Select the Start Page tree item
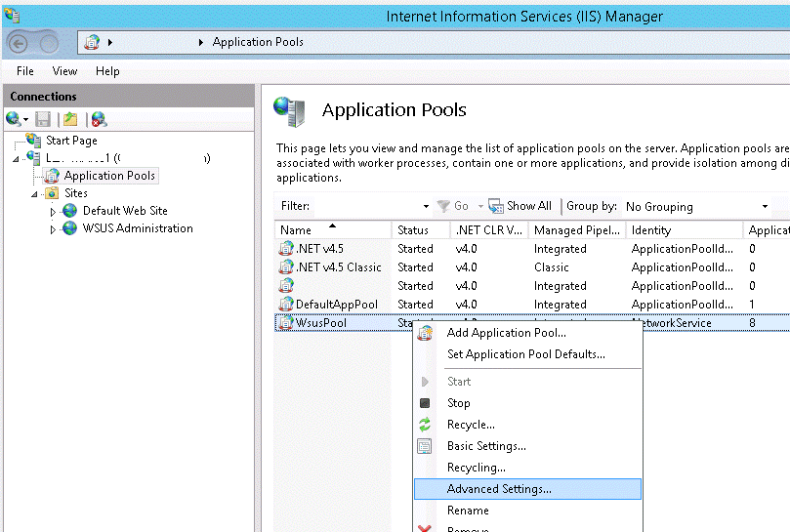The image size is (790, 532). (71, 141)
